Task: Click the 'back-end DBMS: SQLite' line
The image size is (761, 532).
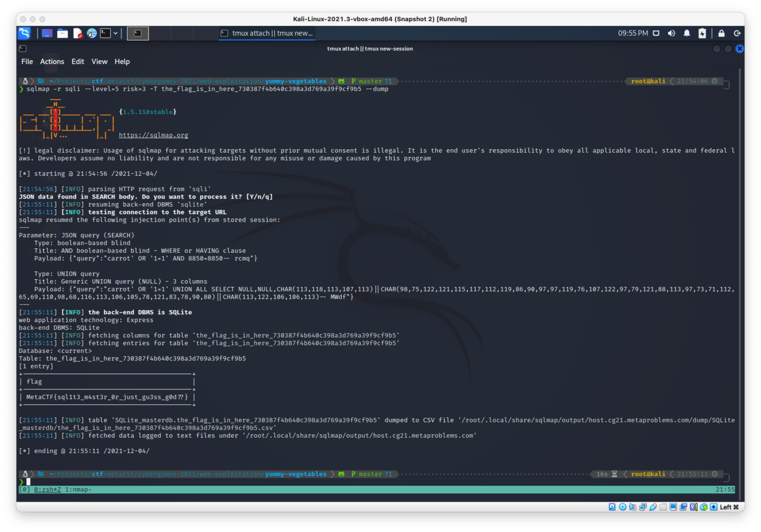Action: [x=59, y=327]
